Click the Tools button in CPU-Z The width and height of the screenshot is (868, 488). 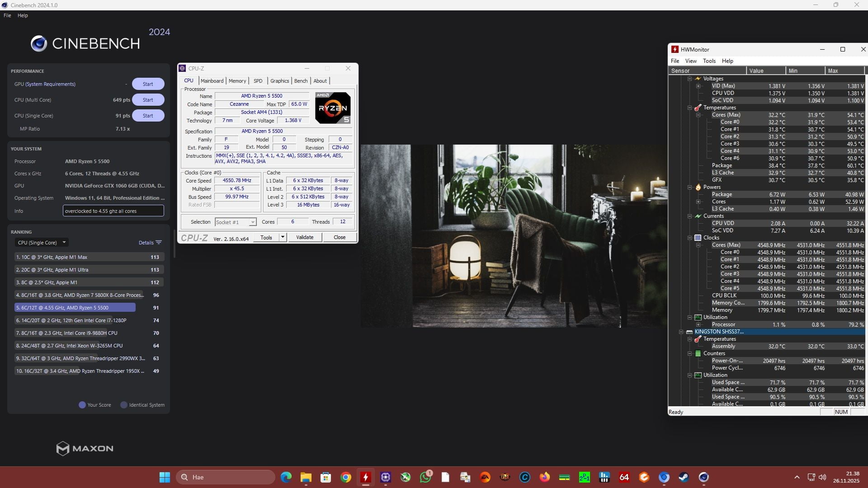point(266,237)
